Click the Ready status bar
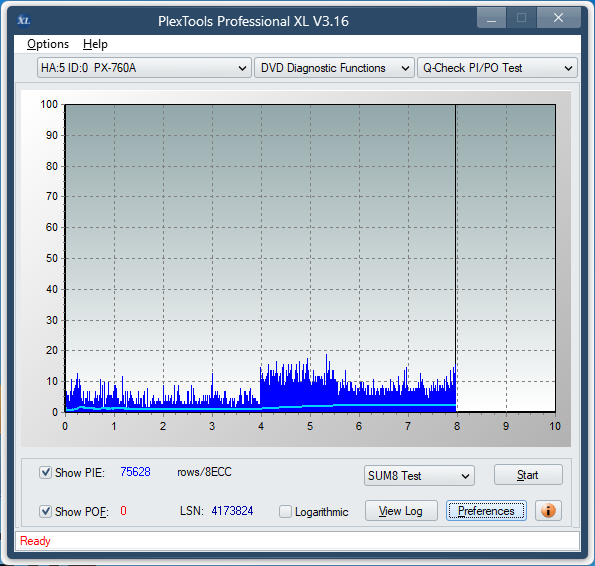This screenshot has height=566, width=595. [298, 541]
